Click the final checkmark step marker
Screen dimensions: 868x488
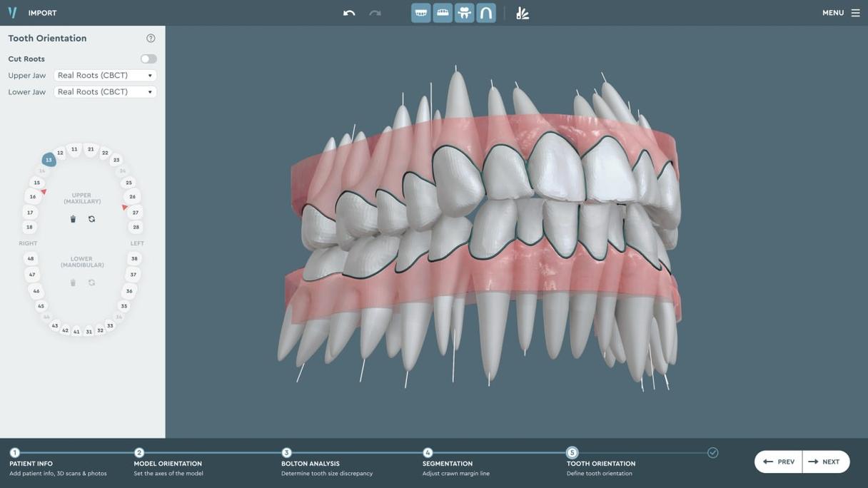tap(712, 453)
